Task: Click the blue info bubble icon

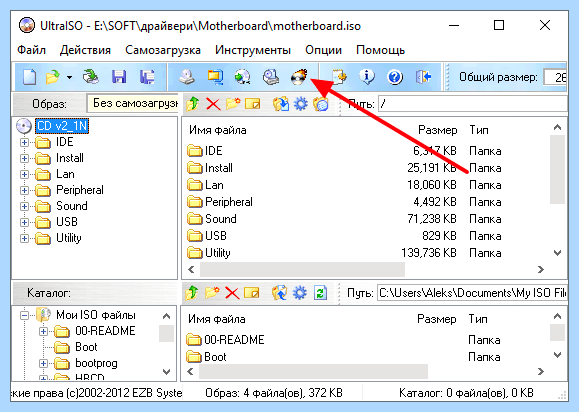Action: [x=367, y=77]
